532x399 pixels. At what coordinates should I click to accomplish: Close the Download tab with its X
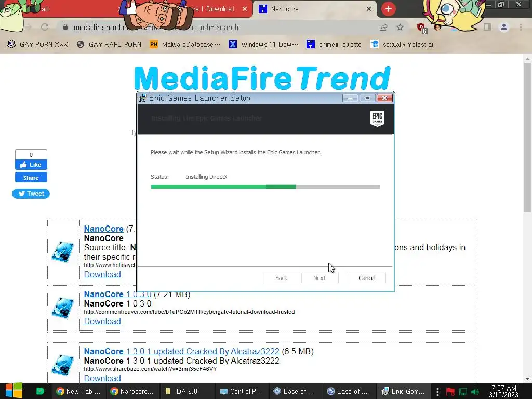coord(245,9)
